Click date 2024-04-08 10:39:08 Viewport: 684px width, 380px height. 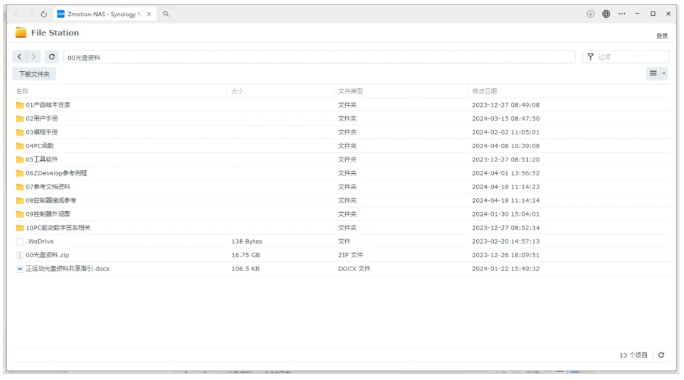click(x=506, y=146)
